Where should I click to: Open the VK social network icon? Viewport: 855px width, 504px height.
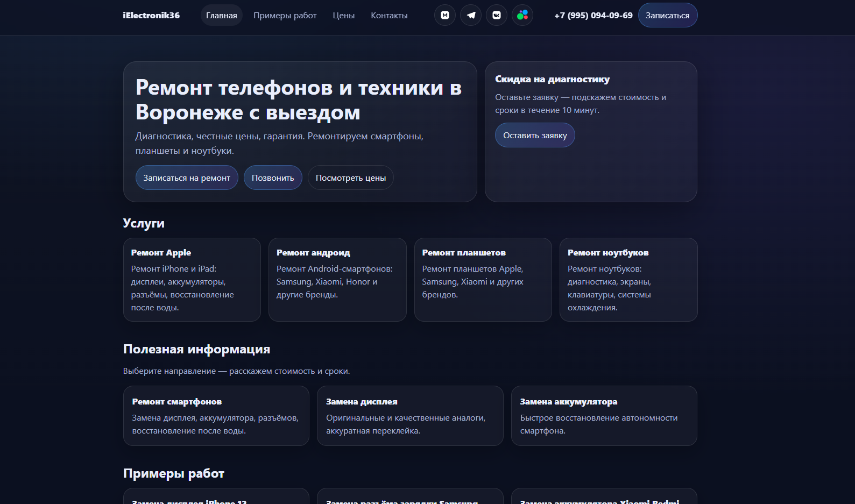(497, 15)
